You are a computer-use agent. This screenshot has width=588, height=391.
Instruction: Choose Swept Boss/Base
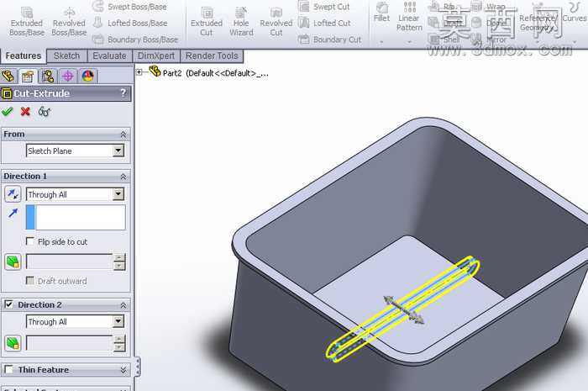tap(129, 7)
